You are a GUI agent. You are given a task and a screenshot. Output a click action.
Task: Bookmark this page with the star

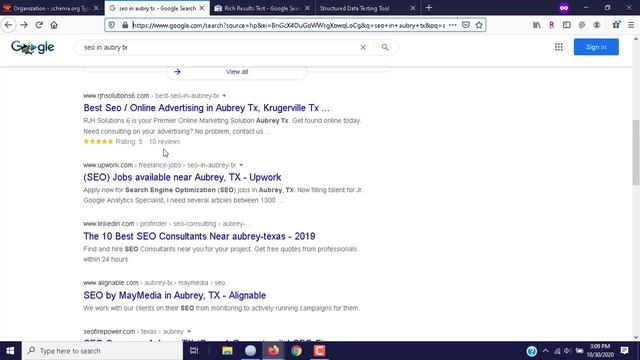coord(479,25)
